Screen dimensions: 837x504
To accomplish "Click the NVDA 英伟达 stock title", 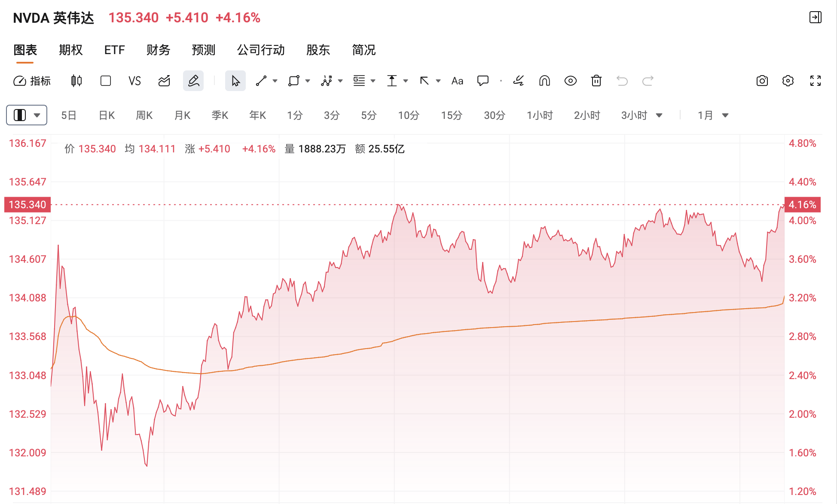I will coord(54,18).
